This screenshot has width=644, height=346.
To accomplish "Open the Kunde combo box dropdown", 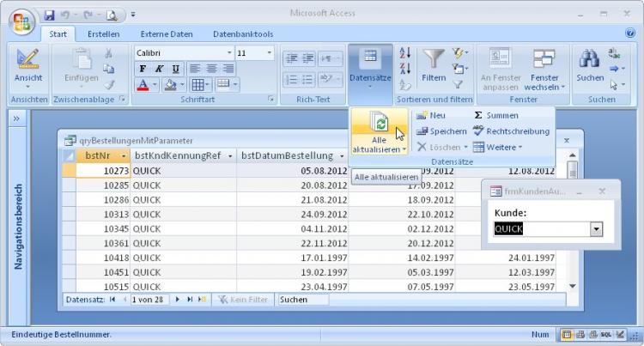I will tap(597, 229).
